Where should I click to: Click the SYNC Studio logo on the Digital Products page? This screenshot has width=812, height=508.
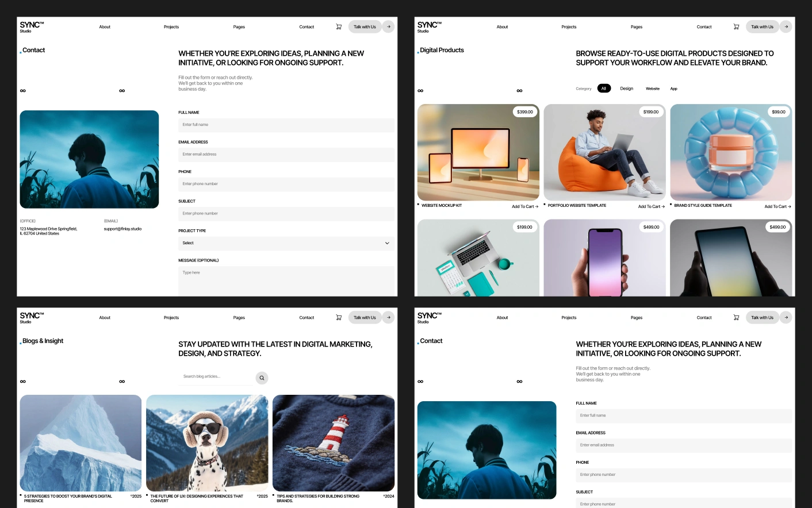[x=429, y=27]
